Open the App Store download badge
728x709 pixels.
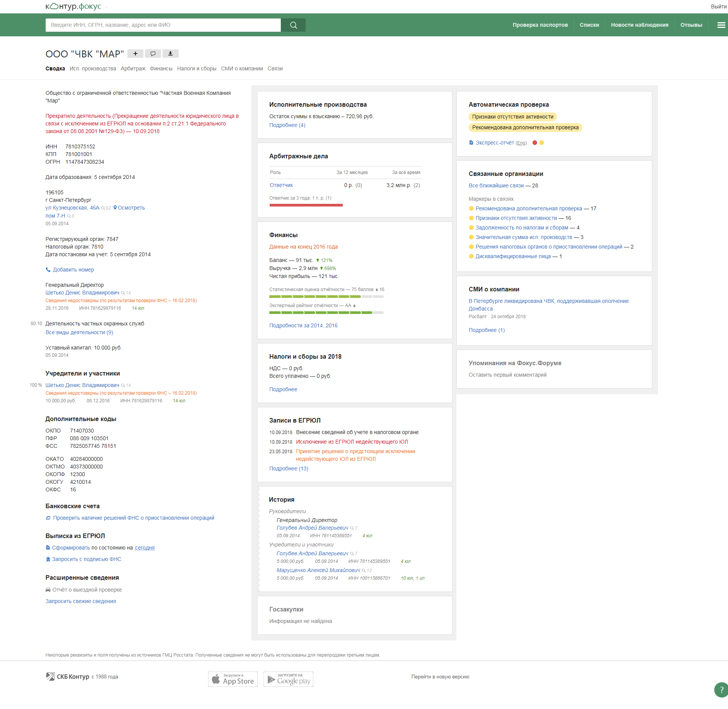tap(233, 679)
